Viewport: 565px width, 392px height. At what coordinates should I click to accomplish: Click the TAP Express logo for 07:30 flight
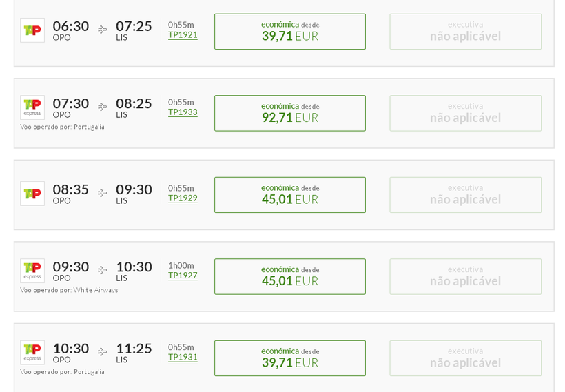pyautogui.click(x=32, y=107)
